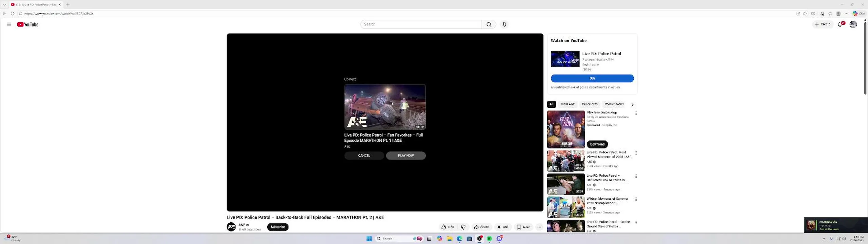Open Wildest Moments of Summer thumbnail
The height and width of the screenshot is (244, 868).
[x=566, y=207]
